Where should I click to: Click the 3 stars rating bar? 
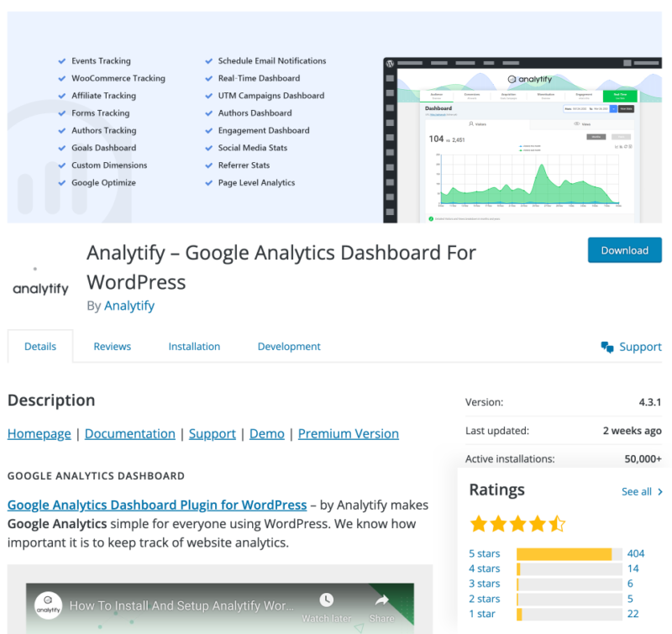tap(570, 584)
